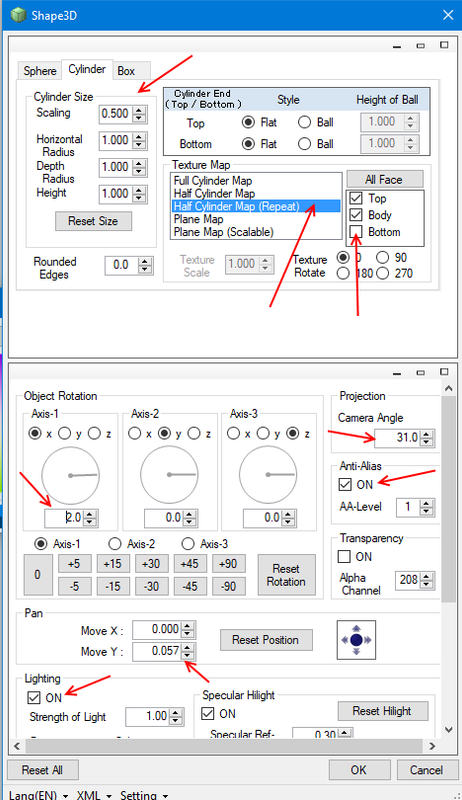This screenshot has height=800, width=462.
Task: Select z for Axis-3 rotation
Action: point(293,434)
